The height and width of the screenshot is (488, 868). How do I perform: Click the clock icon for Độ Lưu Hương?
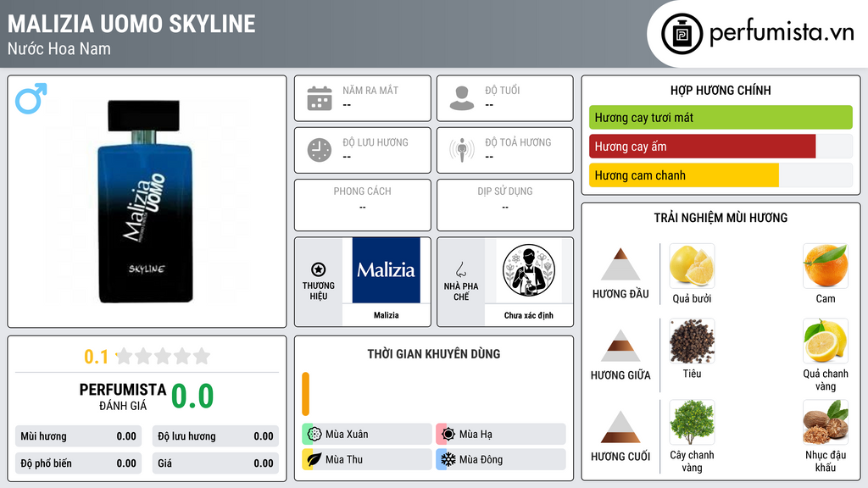pos(320,150)
